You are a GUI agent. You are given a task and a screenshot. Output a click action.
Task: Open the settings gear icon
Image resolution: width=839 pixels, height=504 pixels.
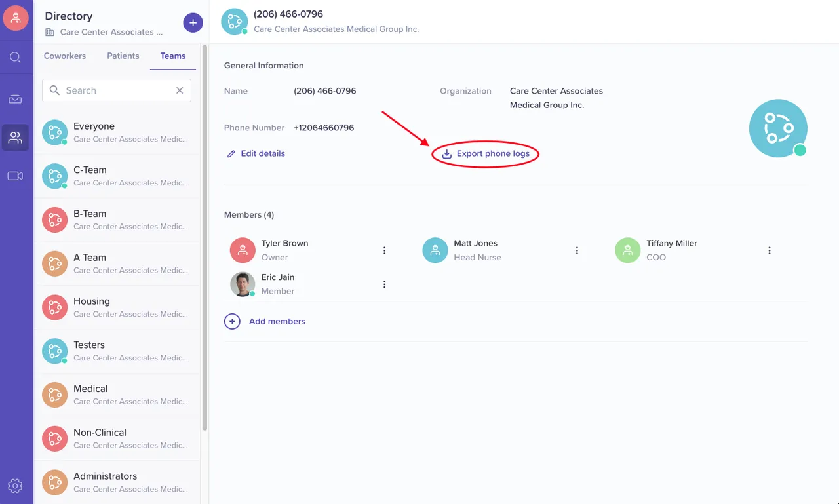(x=15, y=486)
